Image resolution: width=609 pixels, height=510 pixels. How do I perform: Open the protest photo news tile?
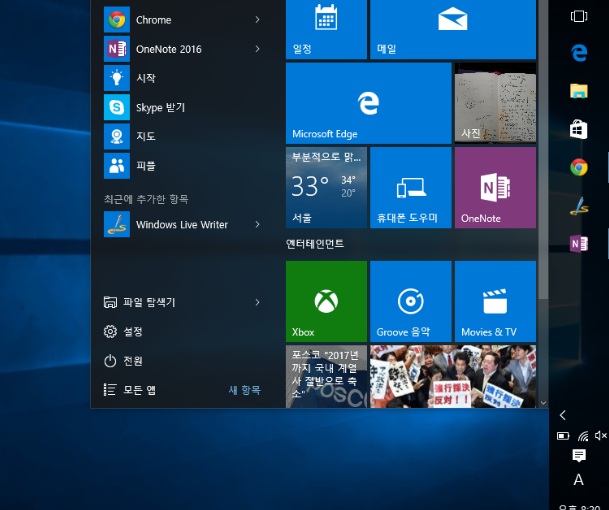click(453, 376)
